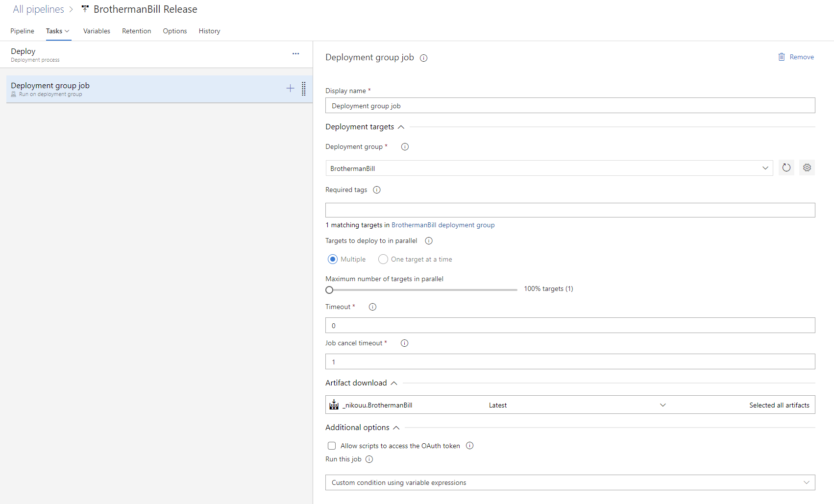Open the Run this job condition dropdown
The height and width of the screenshot is (504, 834).
click(570, 482)
